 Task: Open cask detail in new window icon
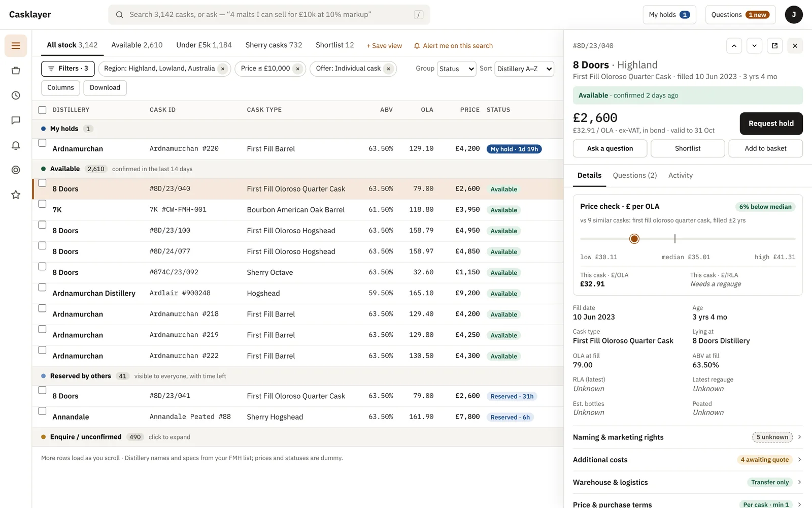[774, 46]
